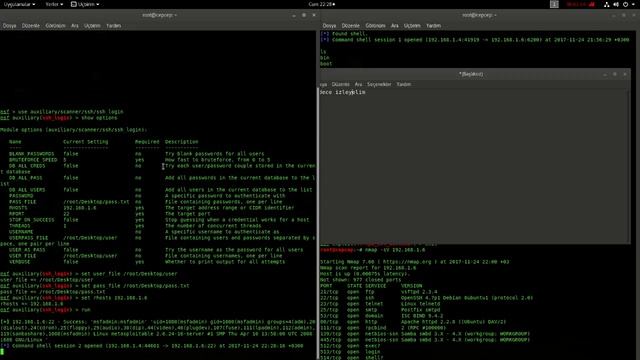Viewport: 640px width, 360px height.
Task: Click the terminal icon beside Uçbirim in top panel
Action: click(73, 4)
